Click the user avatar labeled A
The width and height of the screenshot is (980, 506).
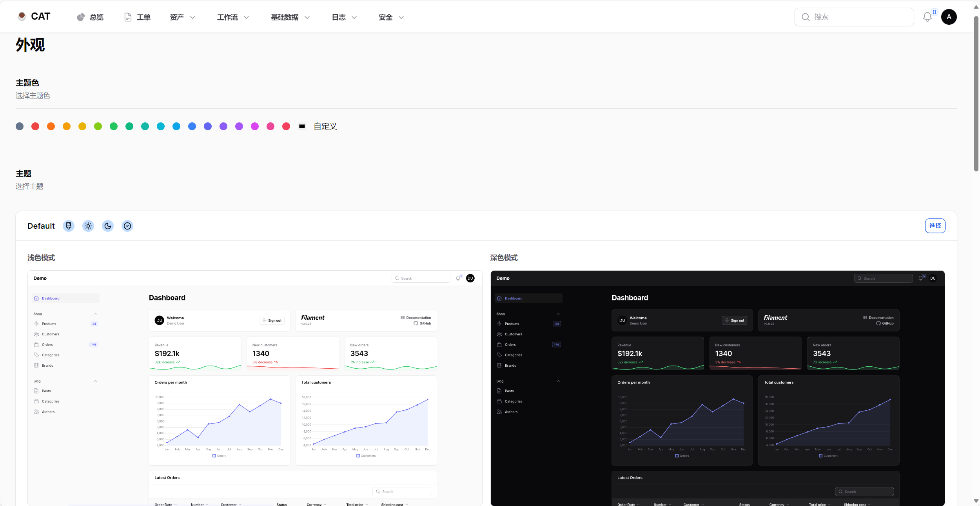tap(949, 17)
